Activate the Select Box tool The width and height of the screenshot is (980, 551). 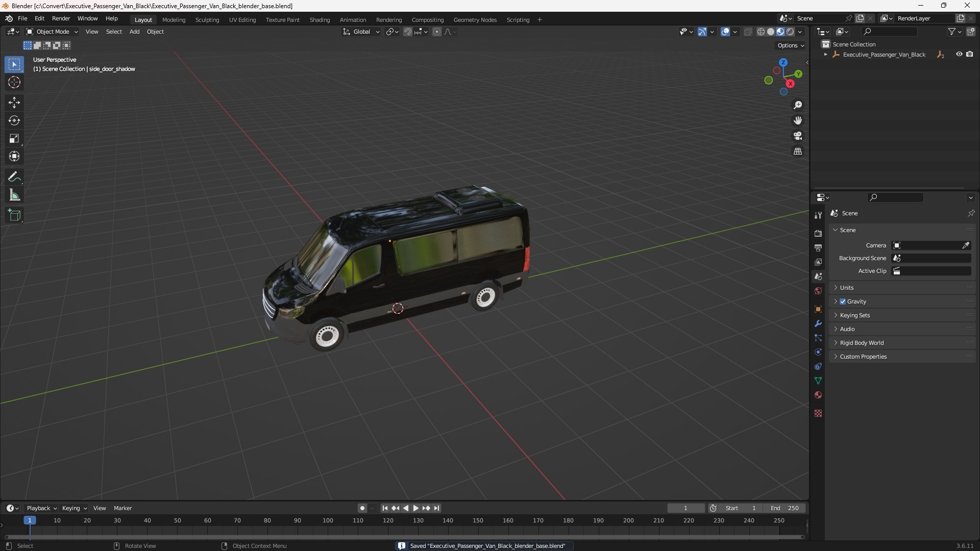point(14,64)
